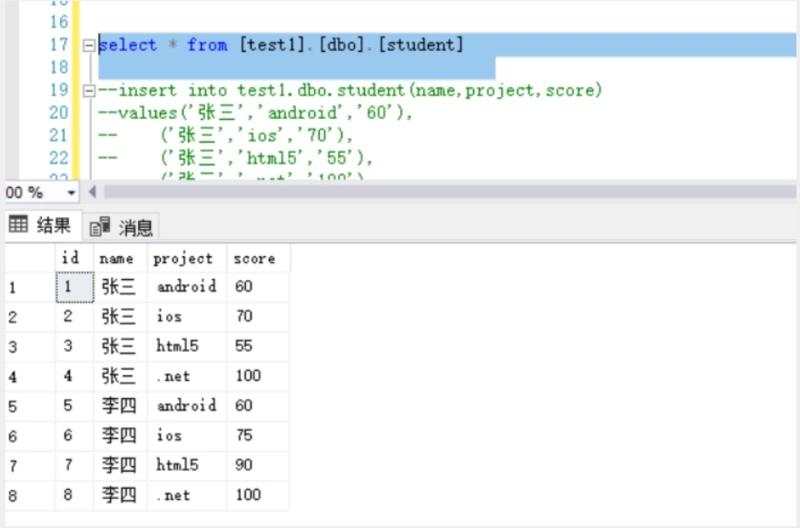
Task: Switch to the 结果 results tab
Action: point(41,225)
